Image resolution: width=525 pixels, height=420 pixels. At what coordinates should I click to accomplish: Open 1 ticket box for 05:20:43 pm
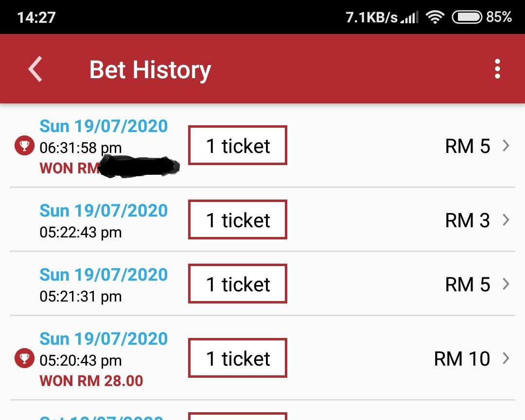tap(238, 358)
